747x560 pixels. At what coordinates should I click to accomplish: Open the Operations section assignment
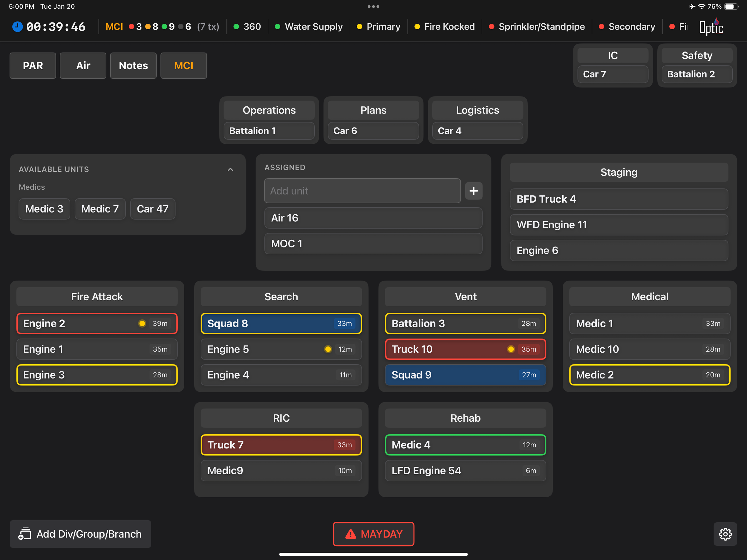(269, 110)
